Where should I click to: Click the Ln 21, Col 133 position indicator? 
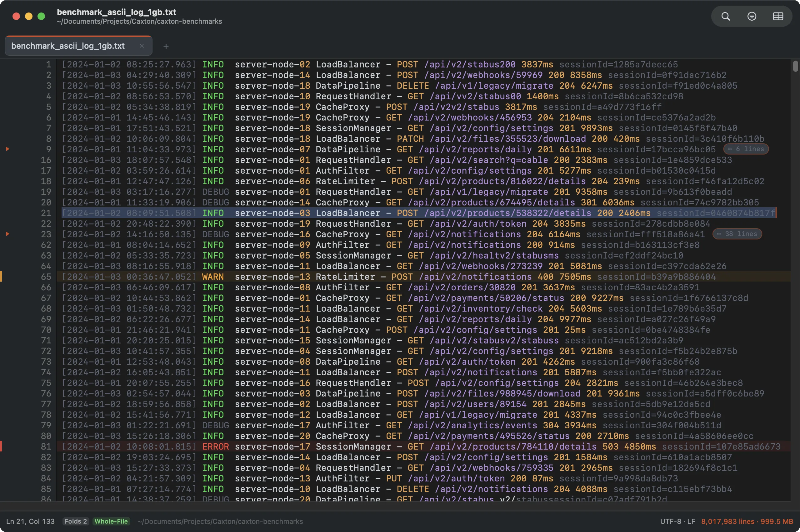click(x=30, y=521)
